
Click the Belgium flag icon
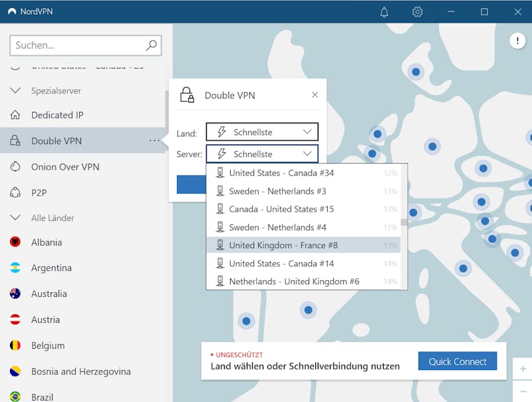(x=15, y=345)
